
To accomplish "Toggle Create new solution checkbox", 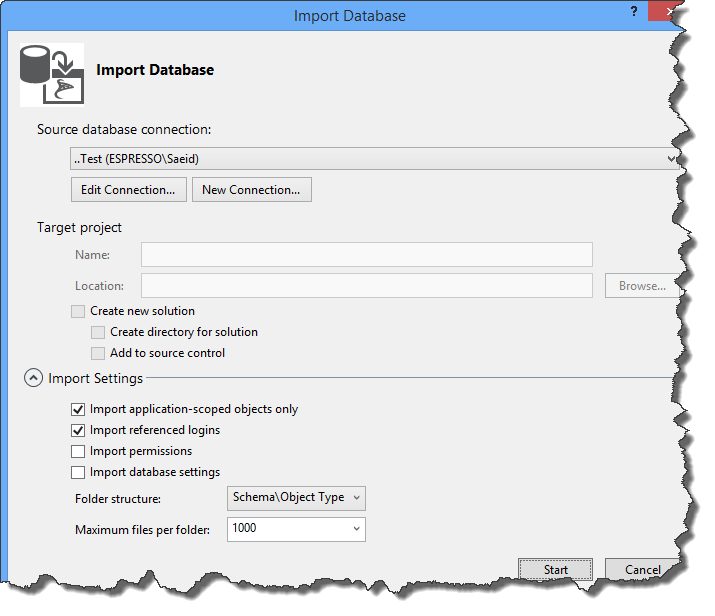I will pos(78,311).
